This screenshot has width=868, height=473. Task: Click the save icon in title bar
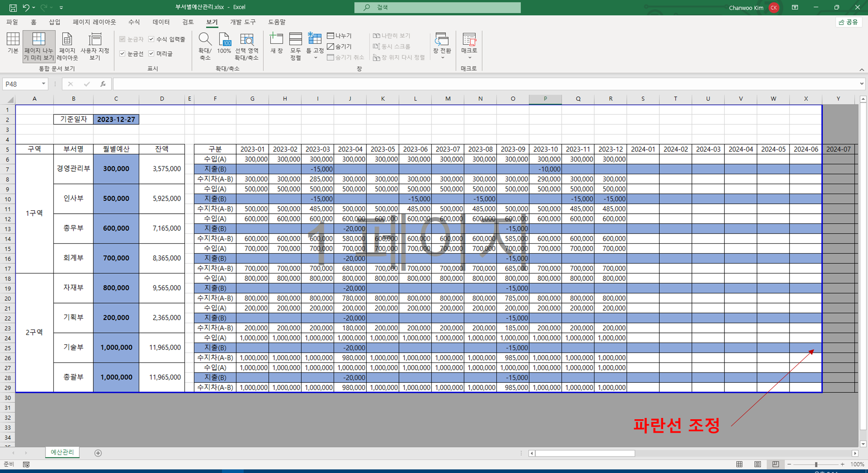(13, 7)
